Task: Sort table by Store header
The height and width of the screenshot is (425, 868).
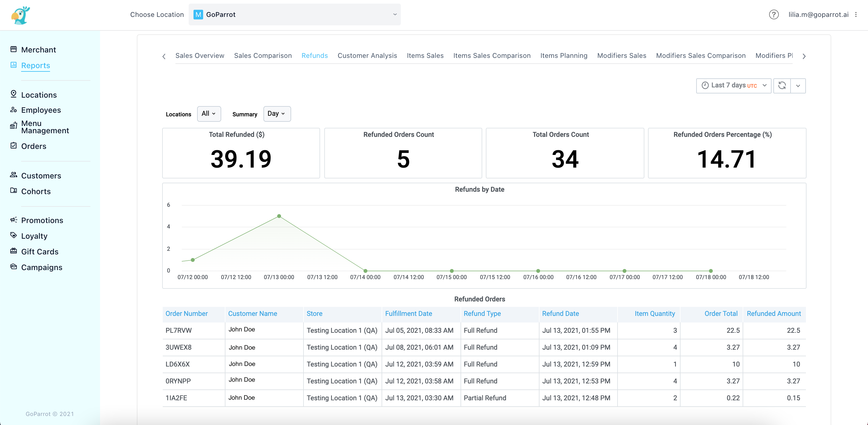Action: (314, 313)
